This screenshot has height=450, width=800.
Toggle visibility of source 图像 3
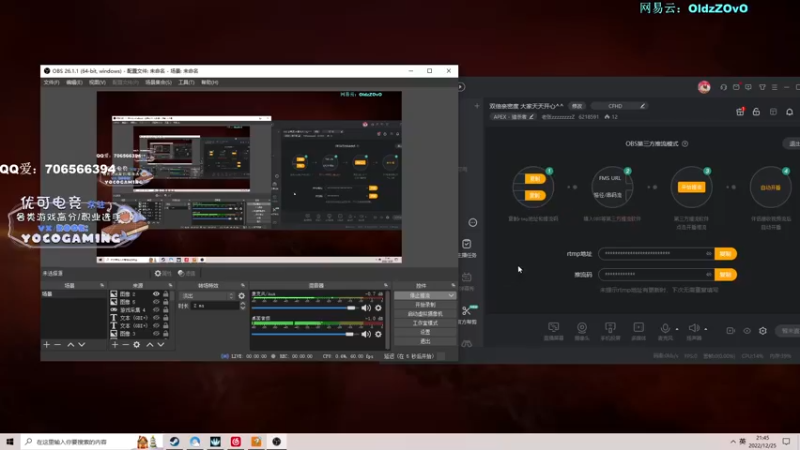click(x=156, y=333)
